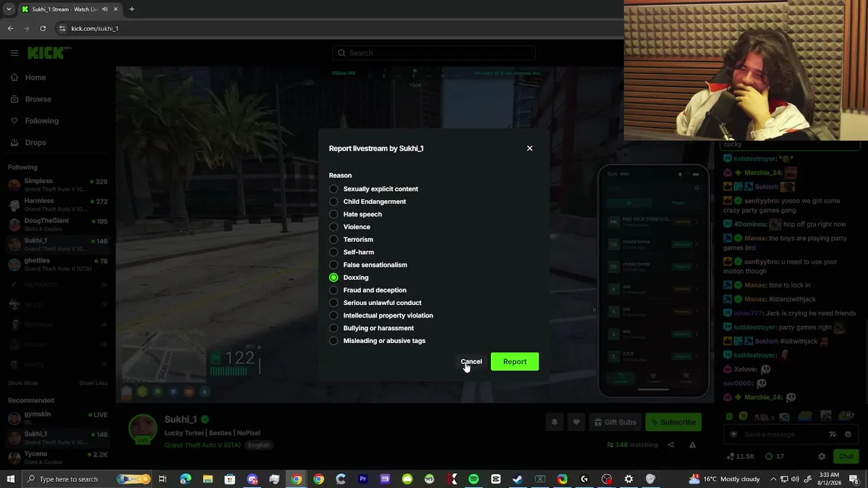Open site information icon in address bar
868x488 pixels.
coord(62,28)
